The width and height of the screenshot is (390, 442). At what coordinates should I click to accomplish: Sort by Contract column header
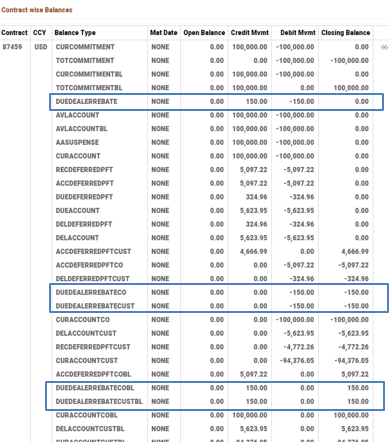click(x=14, y=33)
